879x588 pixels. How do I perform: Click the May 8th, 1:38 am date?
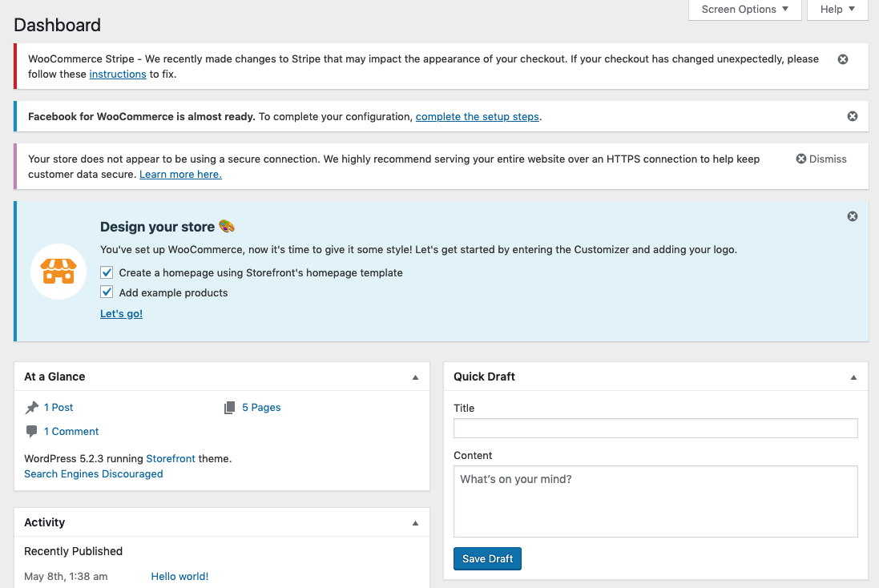pos(66,576)
